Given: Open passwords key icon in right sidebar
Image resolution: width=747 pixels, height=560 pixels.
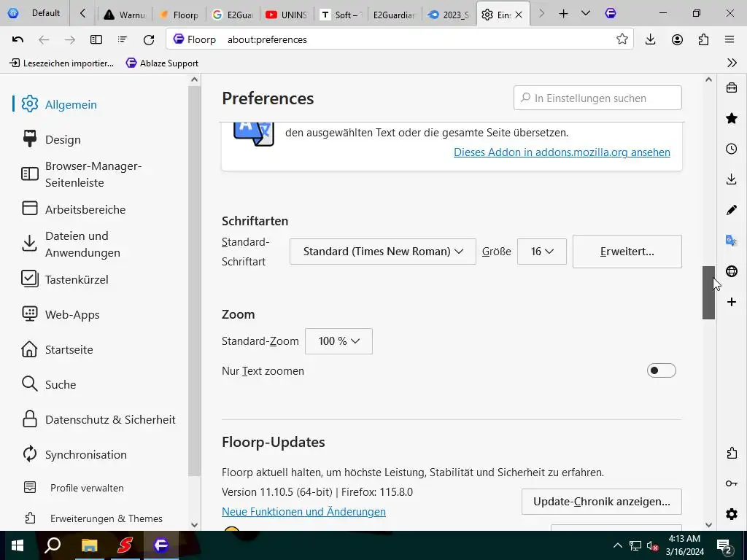Looking at the screenshot, I should pos(731,483).
